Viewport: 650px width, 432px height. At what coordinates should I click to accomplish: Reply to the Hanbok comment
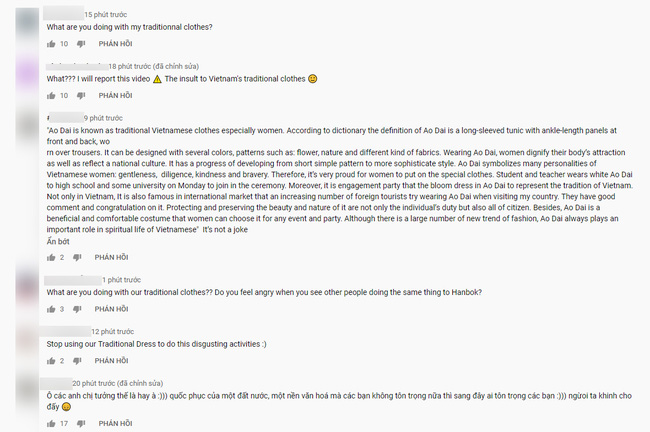[x=113, y=309]
